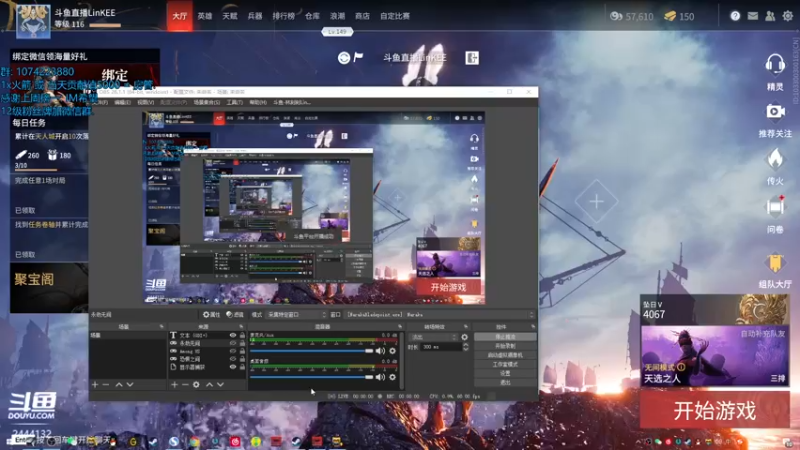
Task: Move source down in OBS sources panel
Action: [x=220, y=384]
